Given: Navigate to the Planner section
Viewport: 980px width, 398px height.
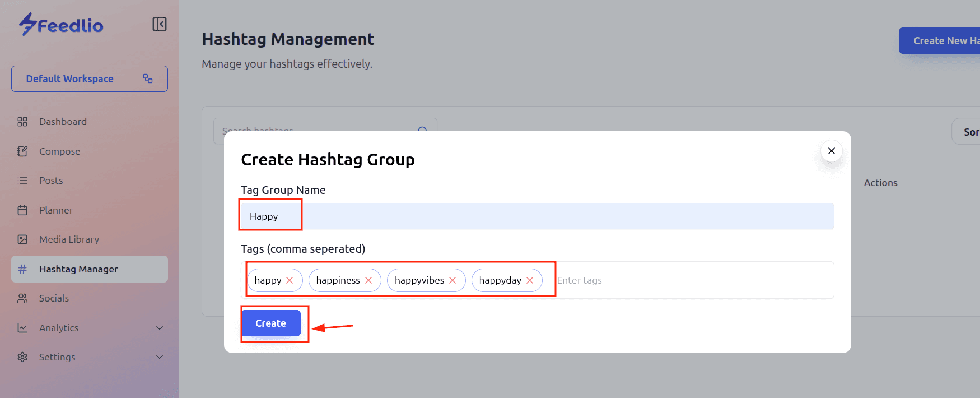Looking at the screenshot, I should tap(56, 210).
